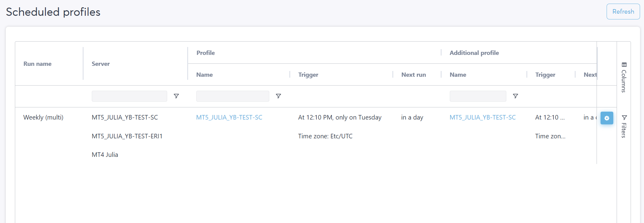This screenshot has width=644, height=223.
Task: Open gear settings for Weekly (multi) row
Action: (x=607, y=118)
